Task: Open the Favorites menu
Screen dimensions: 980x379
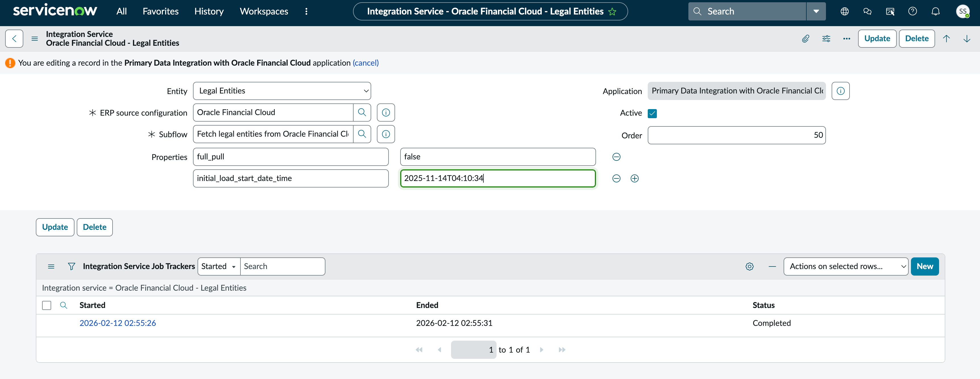Action: [x=161, y=11]
